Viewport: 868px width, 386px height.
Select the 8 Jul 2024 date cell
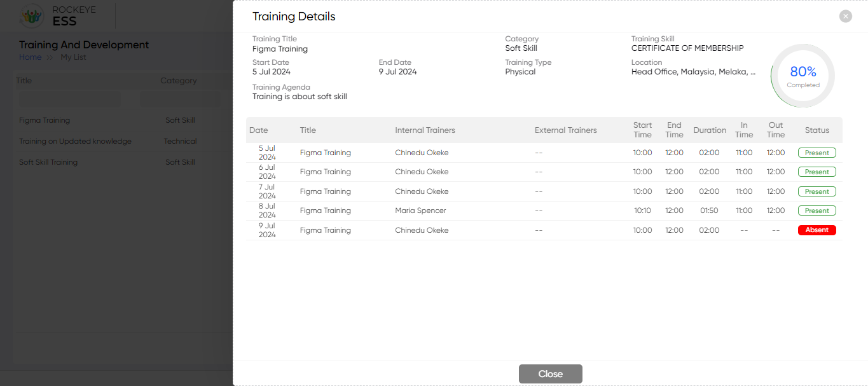pyautogui.click(x=267, y=210)
